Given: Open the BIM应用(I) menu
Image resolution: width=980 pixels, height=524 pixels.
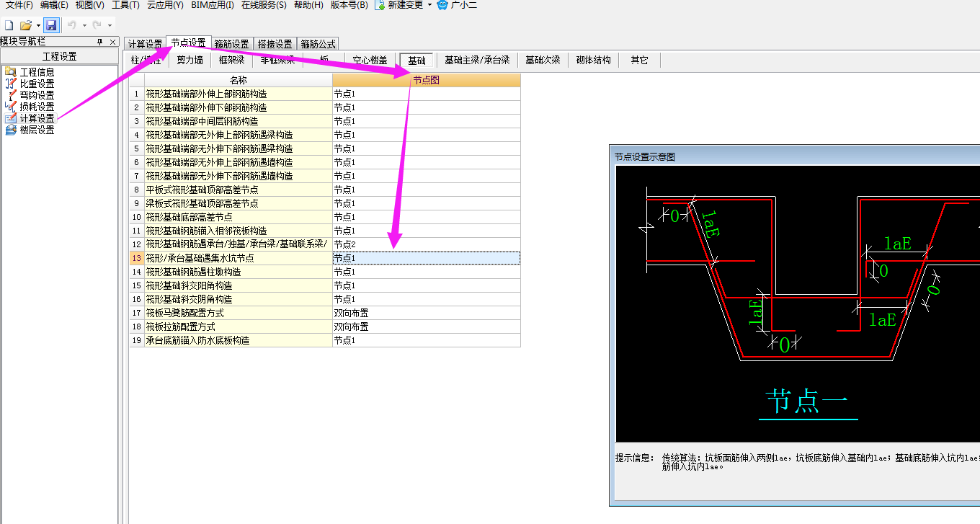Looking at the screenshot, I should (213, 5).
